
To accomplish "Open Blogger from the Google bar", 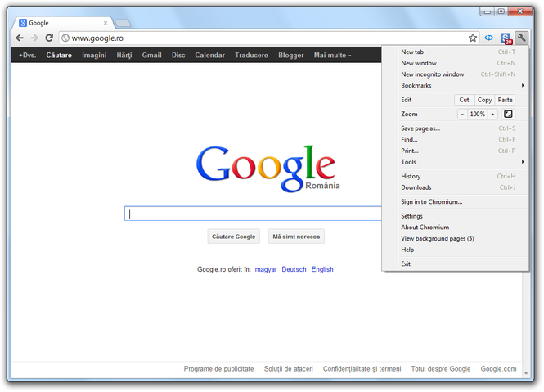I will (290, 55).
